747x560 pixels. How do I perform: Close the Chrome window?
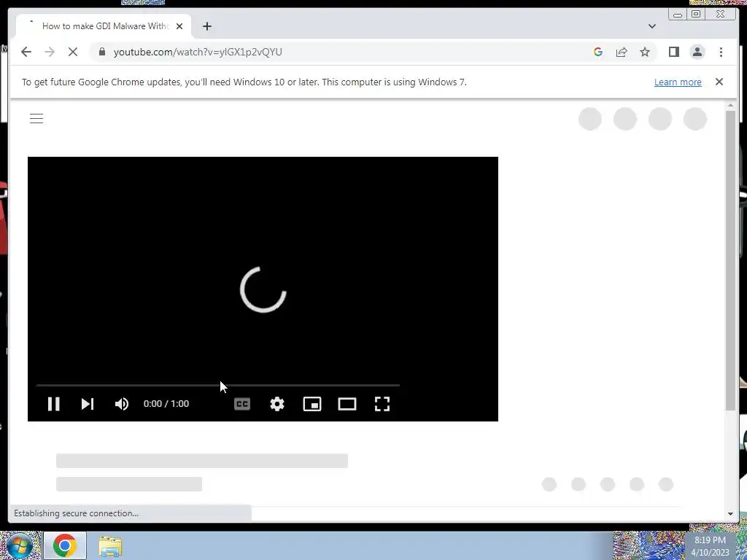pos(720,15)
